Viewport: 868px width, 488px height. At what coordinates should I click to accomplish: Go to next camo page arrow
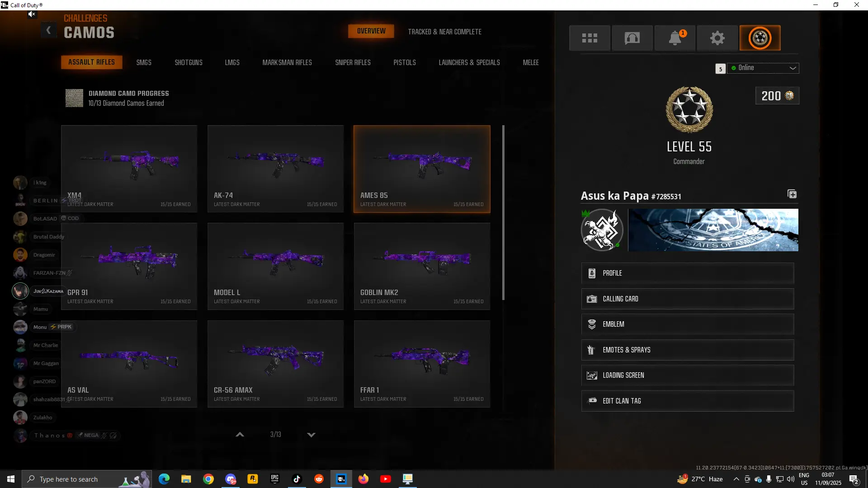[x=311, y=435]
